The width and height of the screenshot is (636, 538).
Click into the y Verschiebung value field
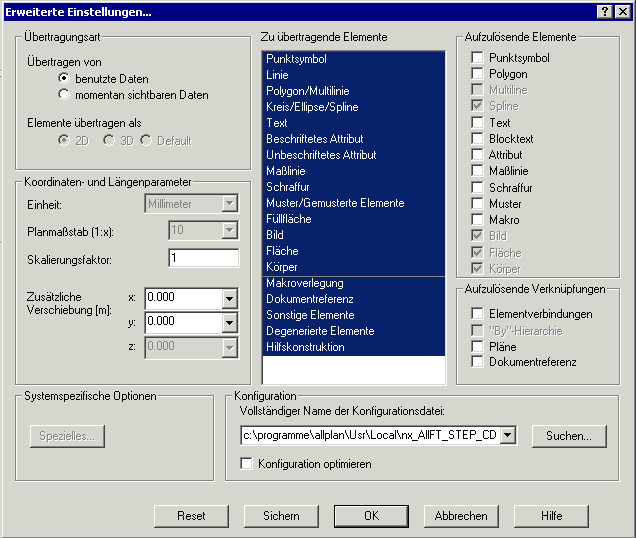184,323
